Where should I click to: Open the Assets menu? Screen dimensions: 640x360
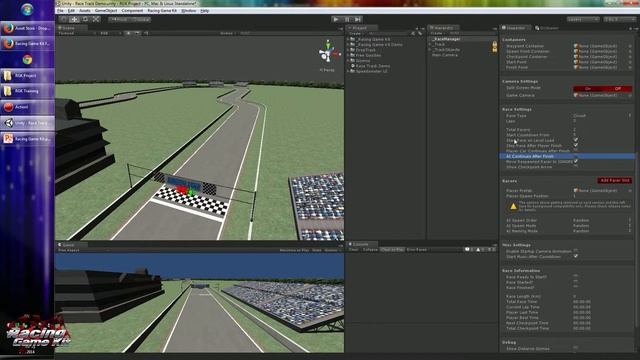(x=84, y=11)
